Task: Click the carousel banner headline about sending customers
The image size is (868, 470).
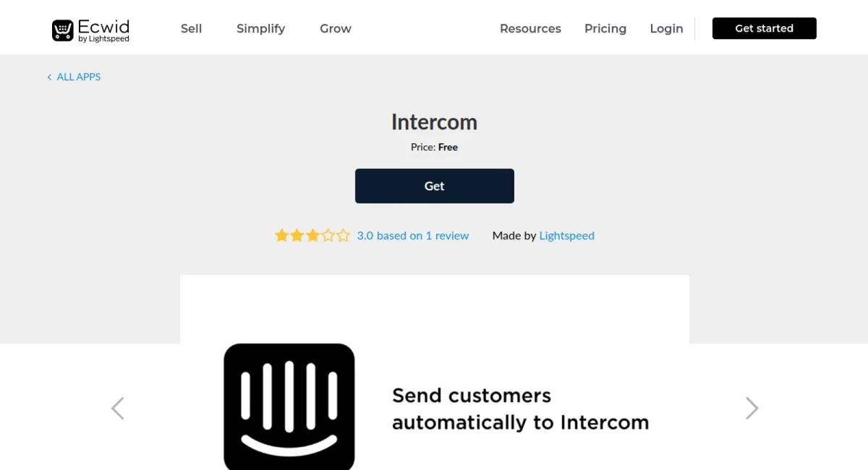Action: pyautogui.click(x=520, y=409)
